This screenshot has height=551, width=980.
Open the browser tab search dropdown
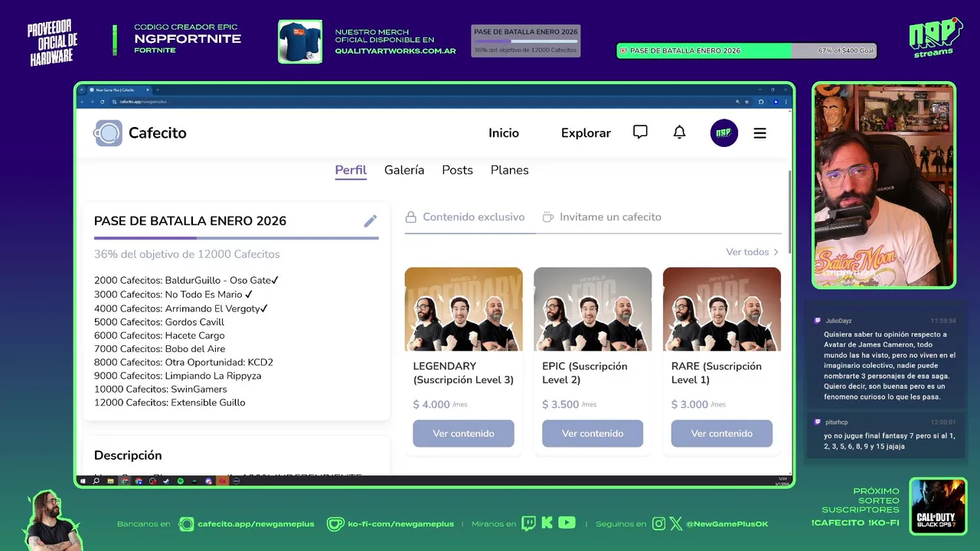point(81,90)
